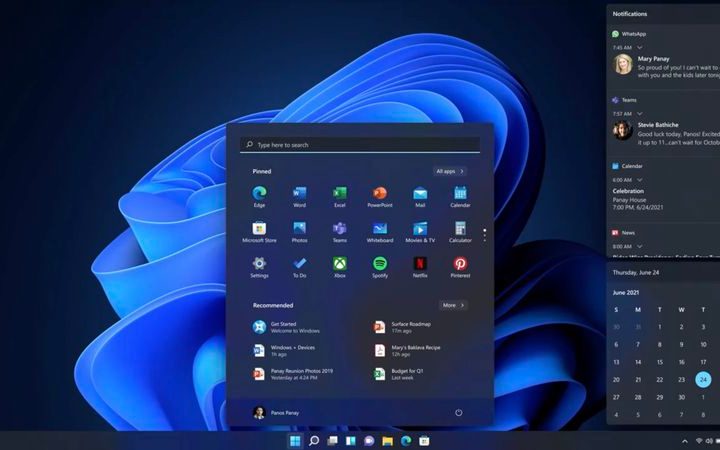Launch Edge from the taskbar

click(406, 441)
